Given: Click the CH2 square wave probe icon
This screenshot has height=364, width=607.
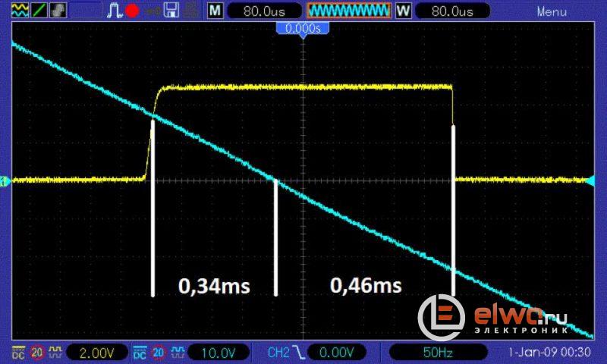Looking at the screenshot, I should (x=177, y=352).
